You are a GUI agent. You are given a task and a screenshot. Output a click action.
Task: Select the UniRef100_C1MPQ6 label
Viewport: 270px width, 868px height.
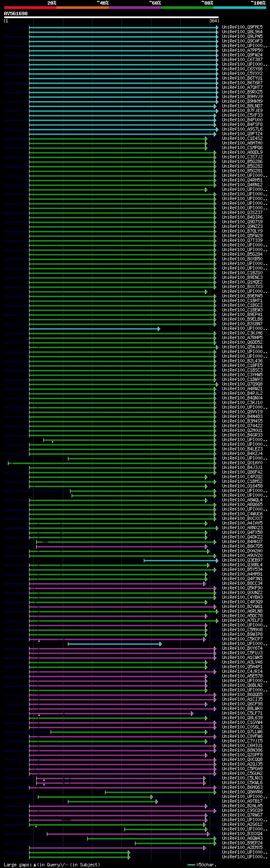242,147
